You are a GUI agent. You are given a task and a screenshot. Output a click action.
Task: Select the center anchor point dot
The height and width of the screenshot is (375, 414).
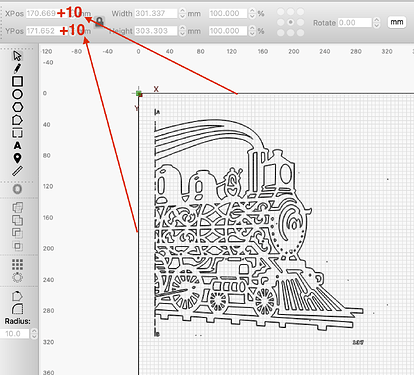[x=291, y=22]
